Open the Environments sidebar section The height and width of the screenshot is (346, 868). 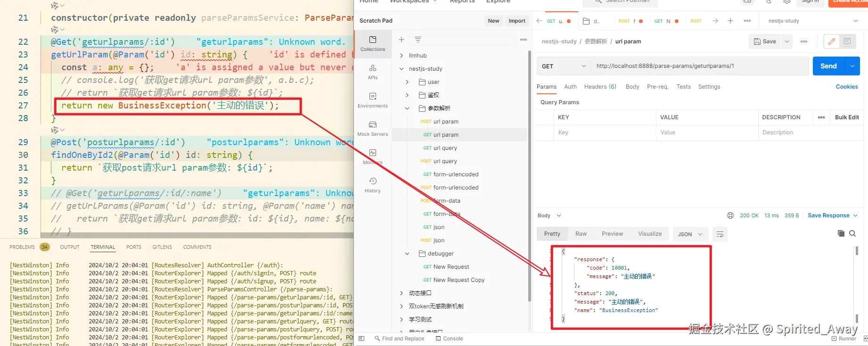pos(373,100)
